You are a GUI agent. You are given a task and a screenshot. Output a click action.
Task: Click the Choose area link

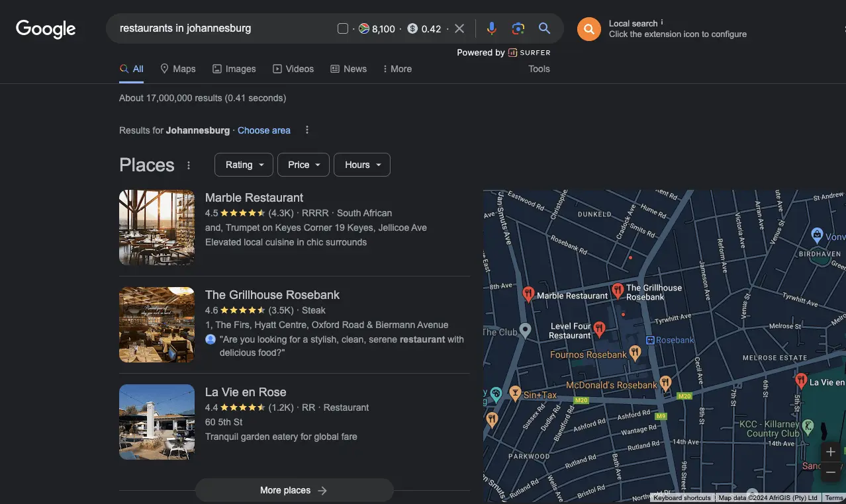tap(264, 130)
